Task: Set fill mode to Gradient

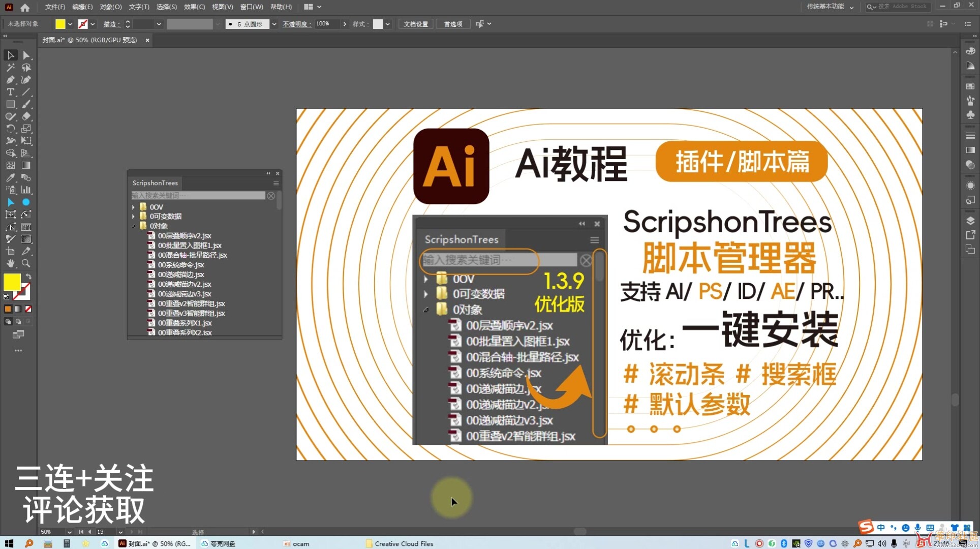Action: [18, 309]
